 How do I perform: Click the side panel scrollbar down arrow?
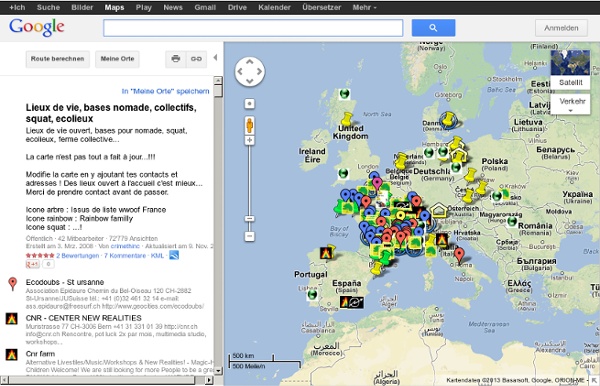coord(218,370)
